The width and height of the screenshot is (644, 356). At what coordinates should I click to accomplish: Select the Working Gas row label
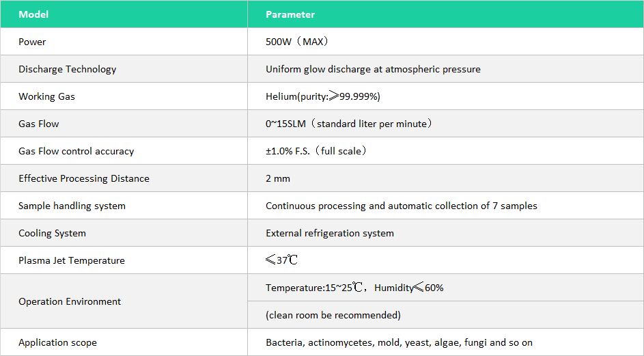[46, 96]
